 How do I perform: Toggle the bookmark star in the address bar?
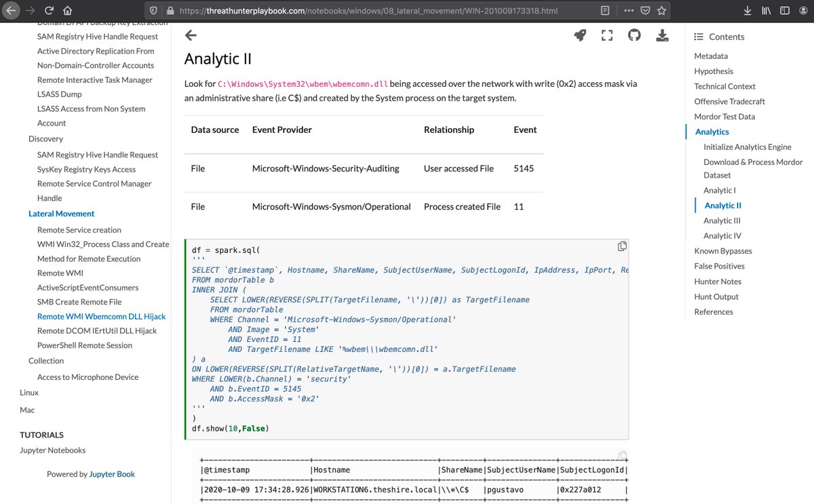coord(661,10)
